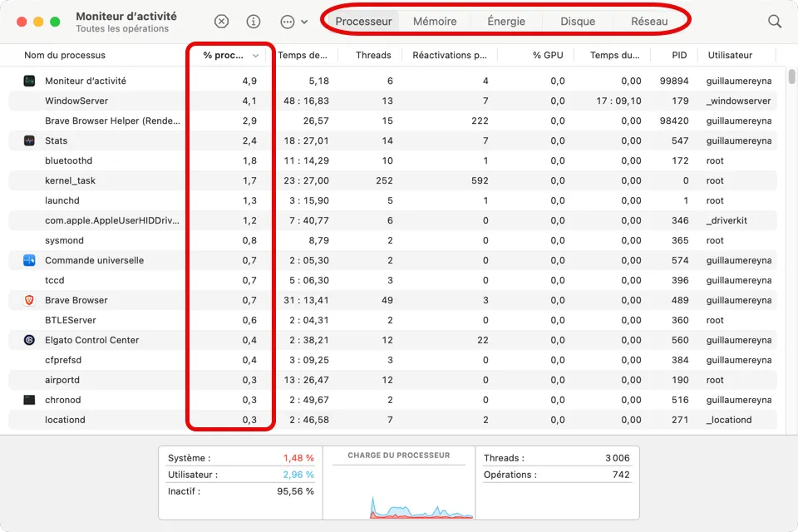
Task: Click the Commande universelle icon
Action: [30, 260]
